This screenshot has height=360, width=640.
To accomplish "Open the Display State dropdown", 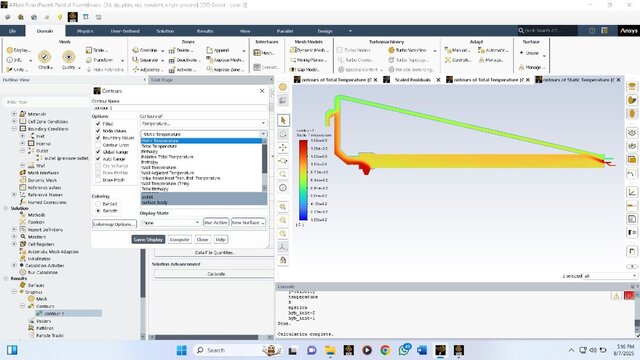I will tap(171, 223).
